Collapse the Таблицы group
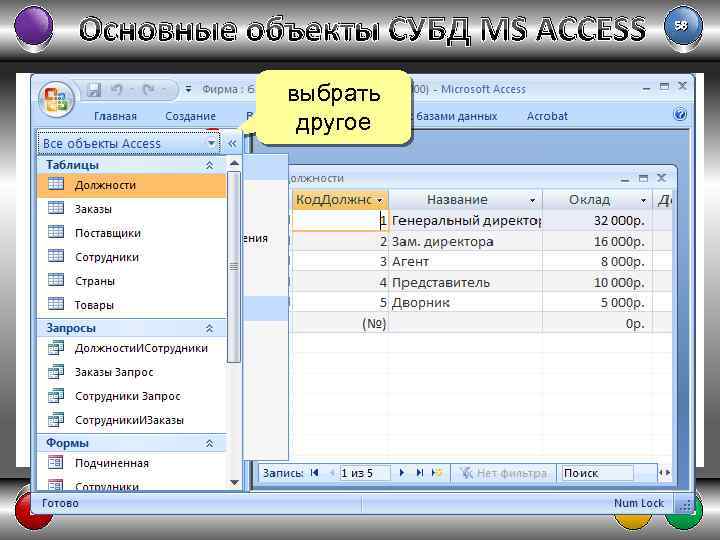 point(209,165)
